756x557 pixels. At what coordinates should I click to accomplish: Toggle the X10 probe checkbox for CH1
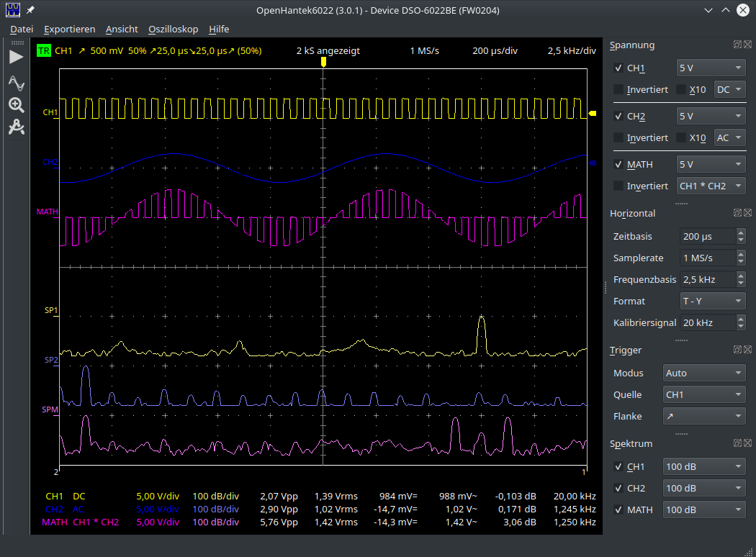681,90
